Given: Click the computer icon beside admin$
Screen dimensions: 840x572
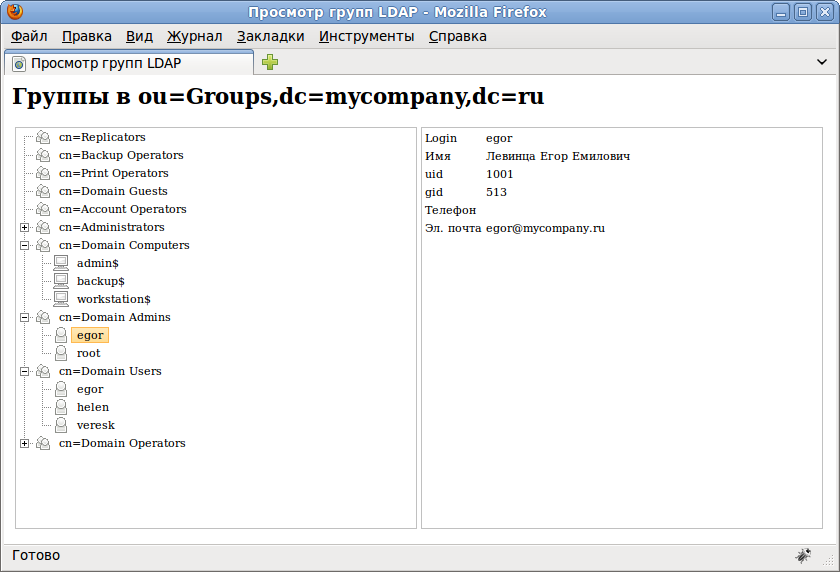Looking at the screenshot, I should [61, 263].
